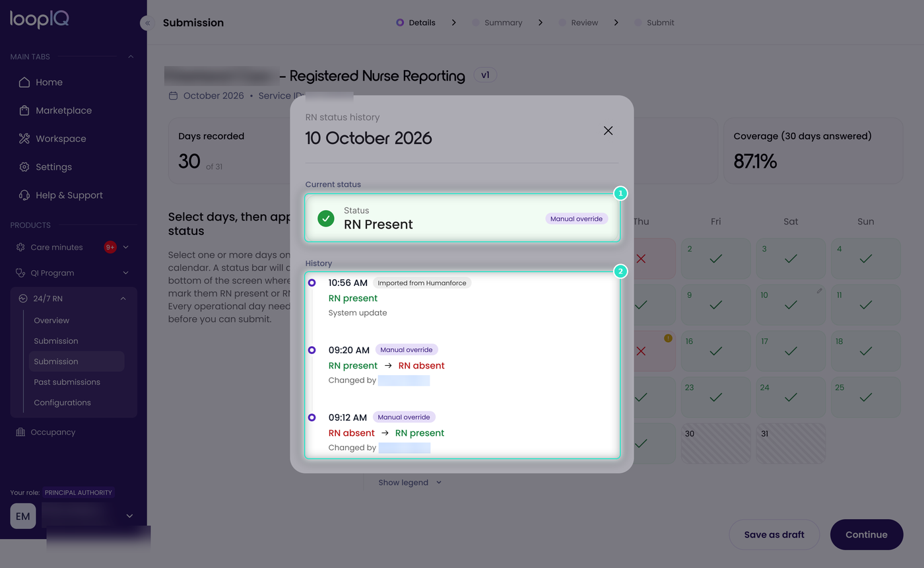Expand Show legend
Screen dimensions: 924x568
point(410,483)
